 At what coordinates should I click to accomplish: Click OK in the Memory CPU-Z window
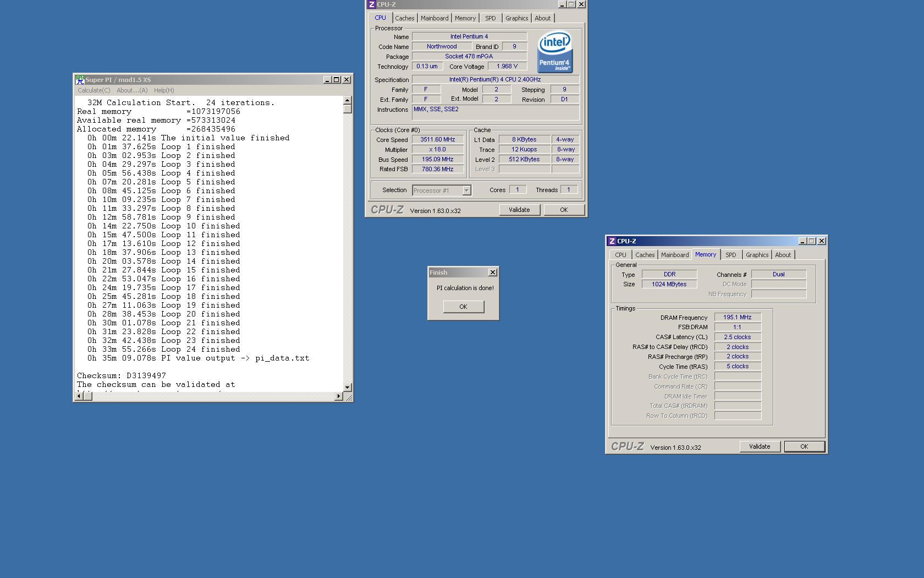click(804, 446)
